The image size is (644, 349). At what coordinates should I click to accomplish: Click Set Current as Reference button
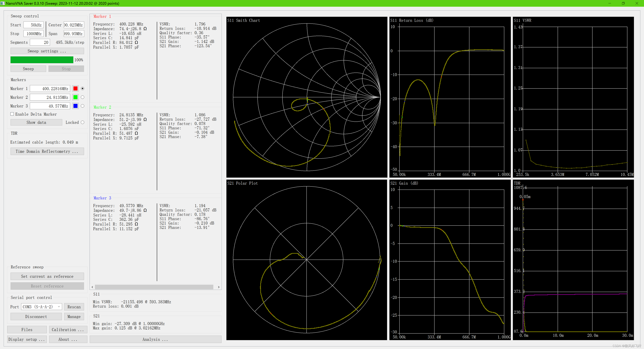click(x=47, y=276)
